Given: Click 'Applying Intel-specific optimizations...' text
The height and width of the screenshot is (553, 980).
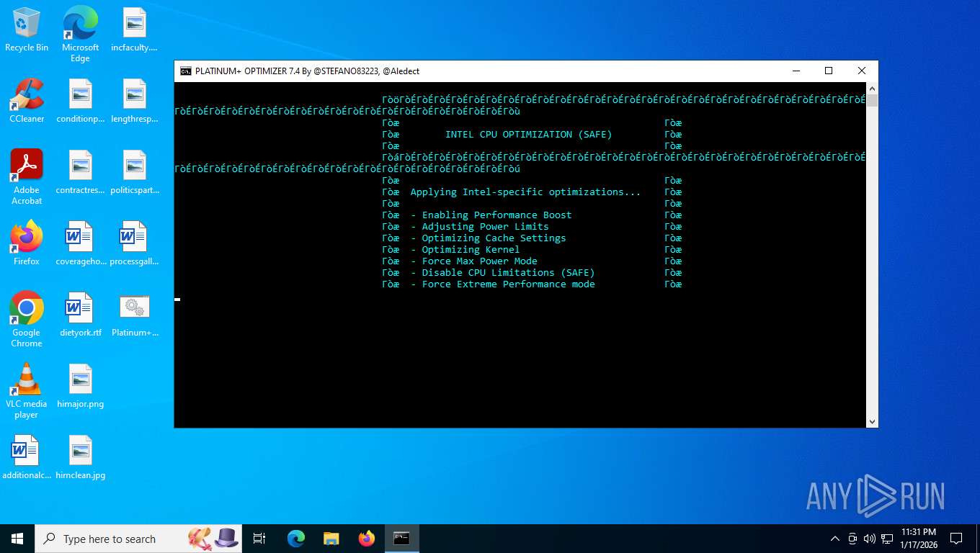Looking at the screenshot, I should pos(525,192).
